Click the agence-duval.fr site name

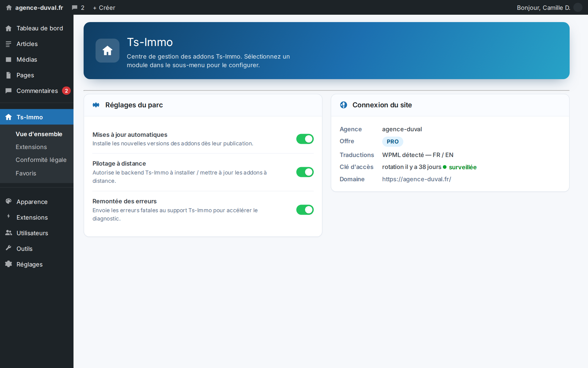[x=39, y=8]
